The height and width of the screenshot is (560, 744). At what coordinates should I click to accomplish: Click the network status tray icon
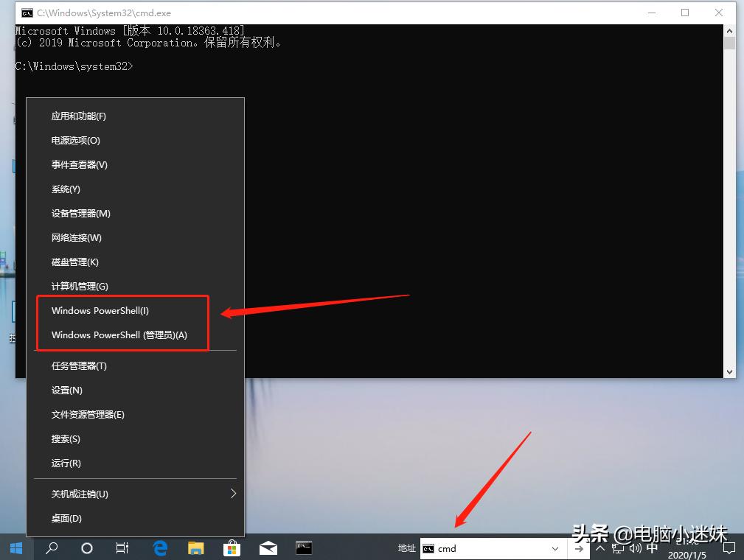point(616,548)
